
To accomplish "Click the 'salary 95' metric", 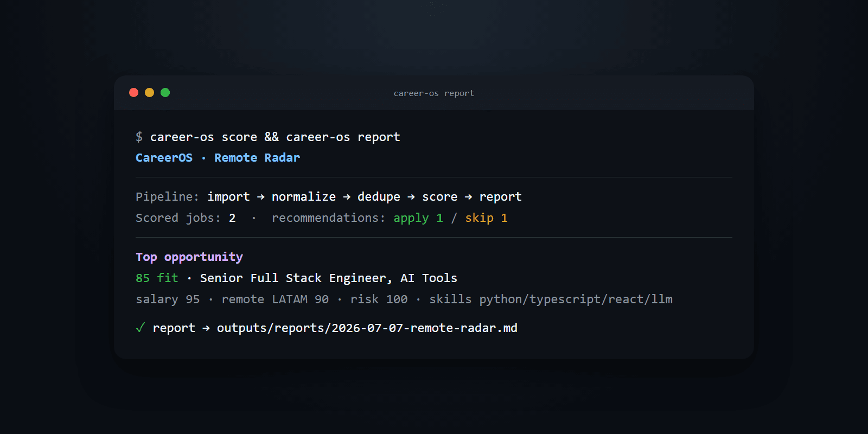I will coord(168,299).
